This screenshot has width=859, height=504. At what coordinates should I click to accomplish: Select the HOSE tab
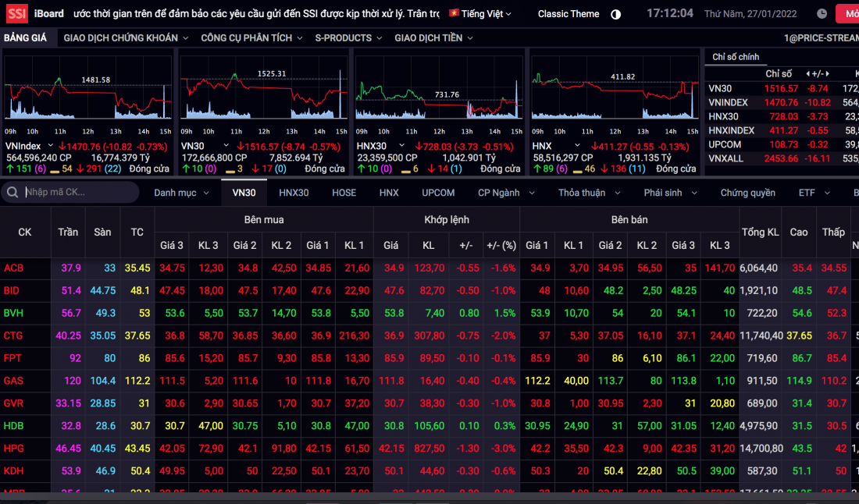(344, 193)
